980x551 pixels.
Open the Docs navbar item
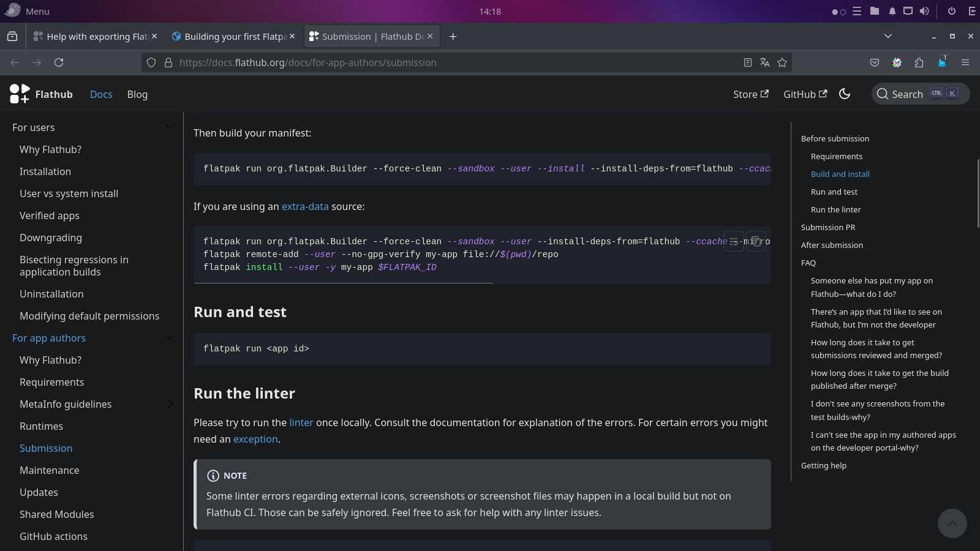pyautogui.click(x=101, y=94)
